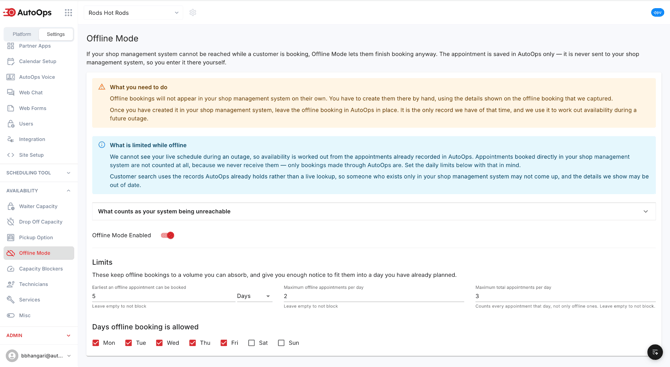Select Offline Mode menu item
The height and width of the screenshot is (367, 670).
(x=39, y=253)
